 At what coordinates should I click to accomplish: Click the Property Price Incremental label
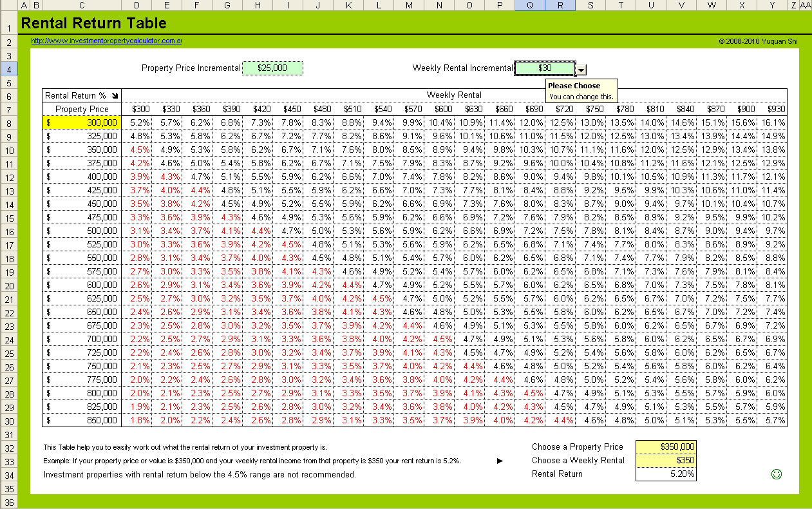pyautogui.click(x=191, y=68)
